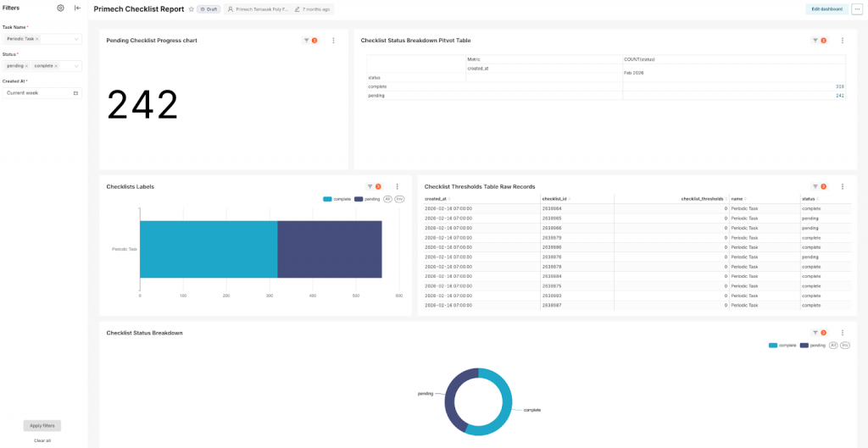This screenshot has width=868, height=448.
Task: Click the Edit dashboard button
Action: (826, 8)
